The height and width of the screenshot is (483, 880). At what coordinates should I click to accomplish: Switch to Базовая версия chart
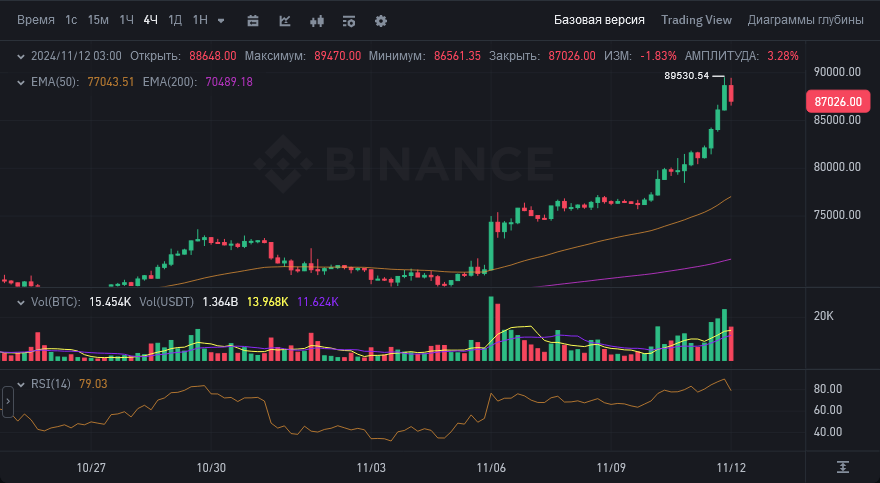pyautogui.click(x=599, y=20)
